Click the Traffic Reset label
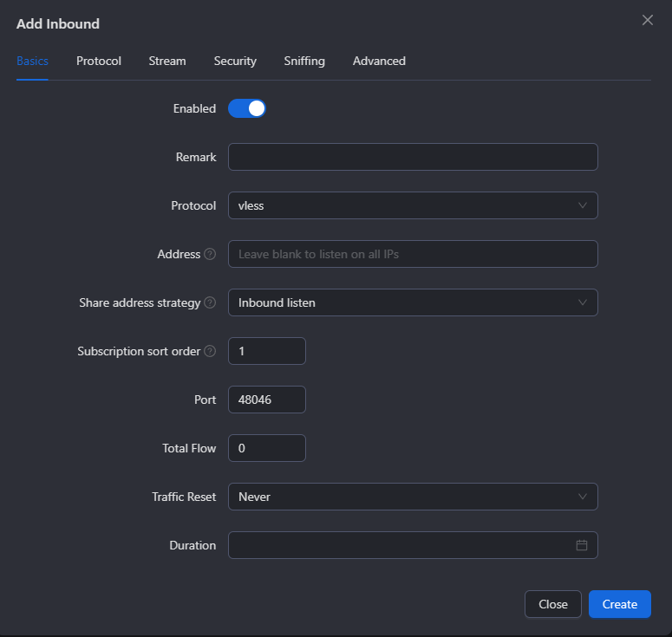The width and height of the screenshot is (672, 637). (184, 497)
